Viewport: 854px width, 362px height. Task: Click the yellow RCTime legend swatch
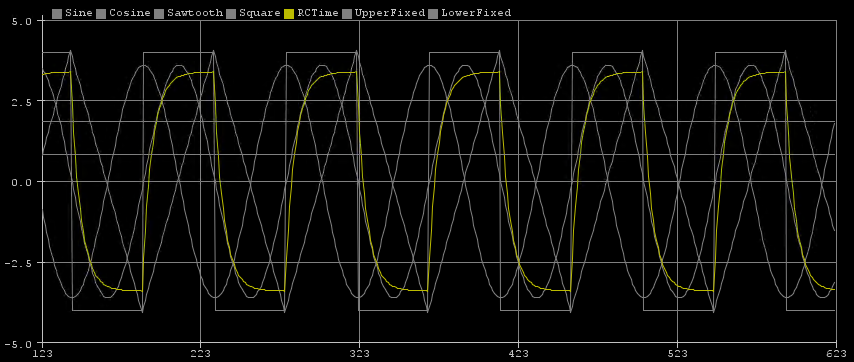(289, 13)
